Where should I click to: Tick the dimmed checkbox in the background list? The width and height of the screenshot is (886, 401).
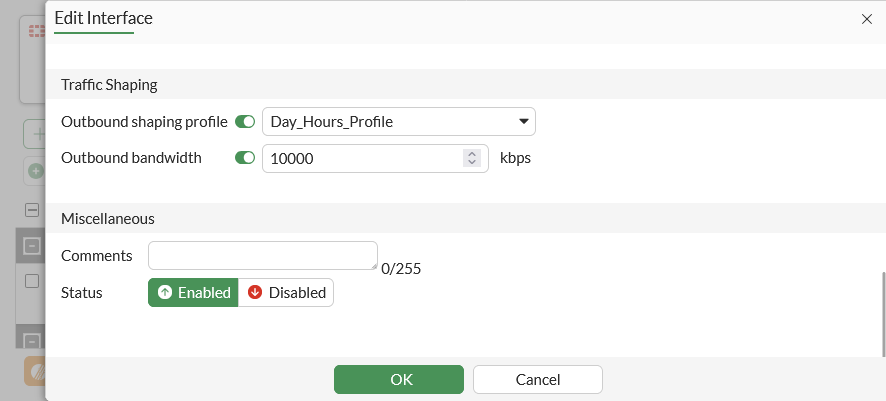32,281
